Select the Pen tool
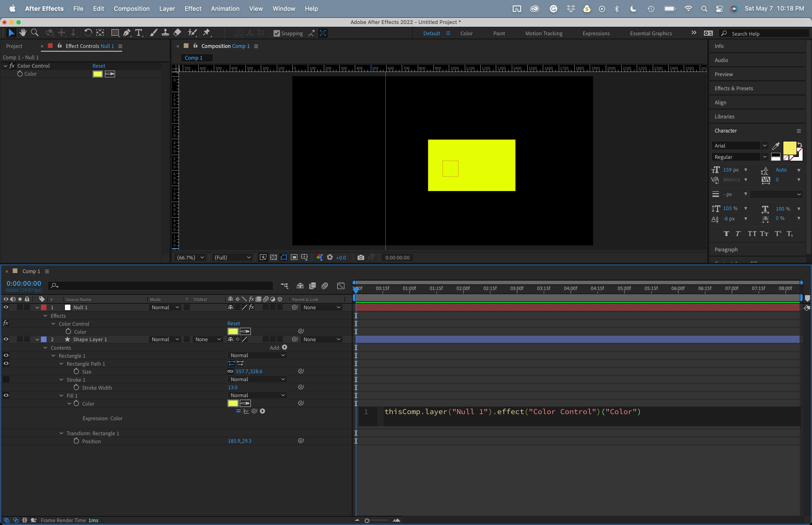The height and width of the screenshot is (525, 812). (126, 33)
